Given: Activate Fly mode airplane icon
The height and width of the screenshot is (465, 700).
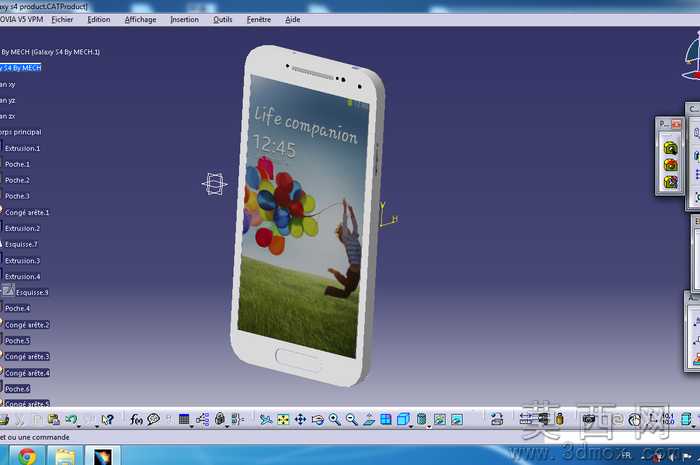Looking at the screenshot, I should (x=266, y=419).
